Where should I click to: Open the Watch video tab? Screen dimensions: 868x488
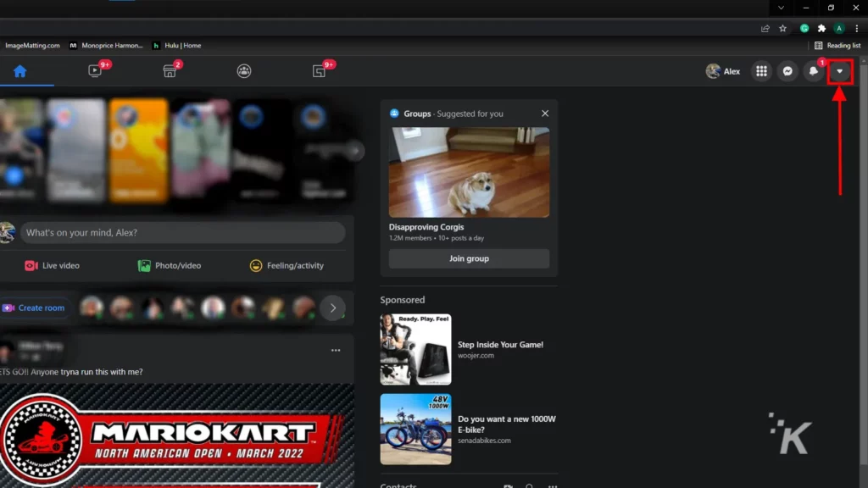(95, 71)
